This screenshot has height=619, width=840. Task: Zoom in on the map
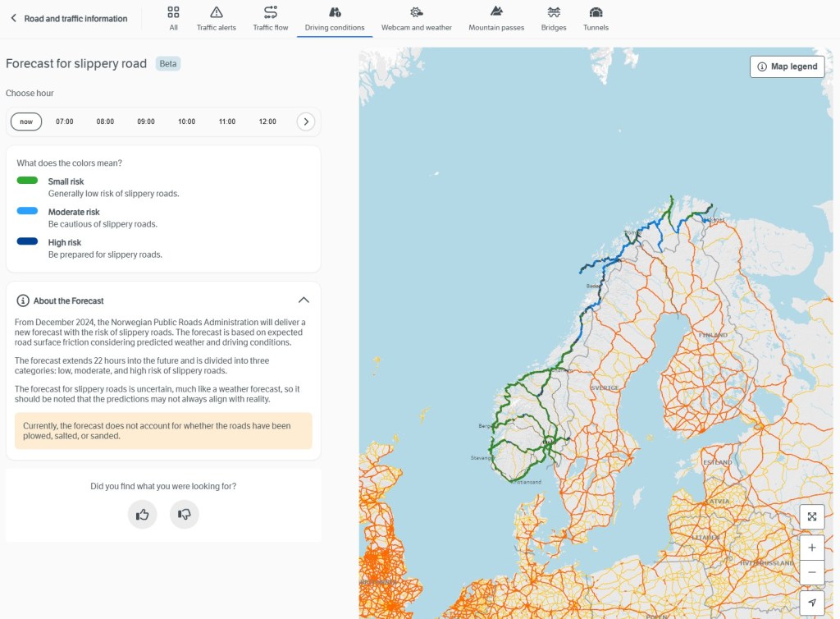coord(811,548)
